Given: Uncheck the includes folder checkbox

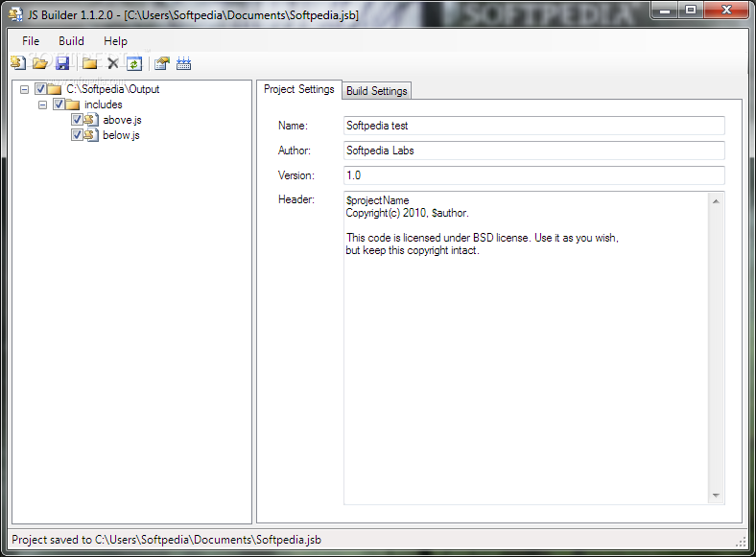Looking at the screenshot, I should point(59,104).
